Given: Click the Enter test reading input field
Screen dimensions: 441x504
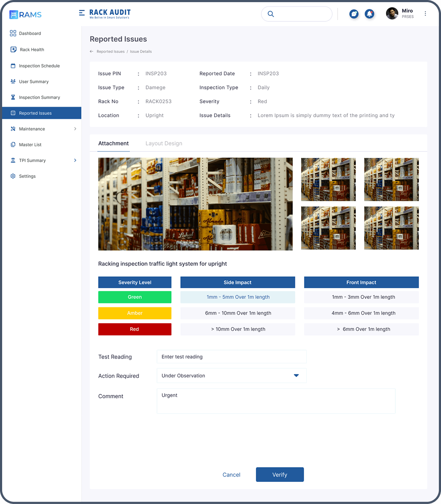Looking at the screenshot, I should coord(232,356).
